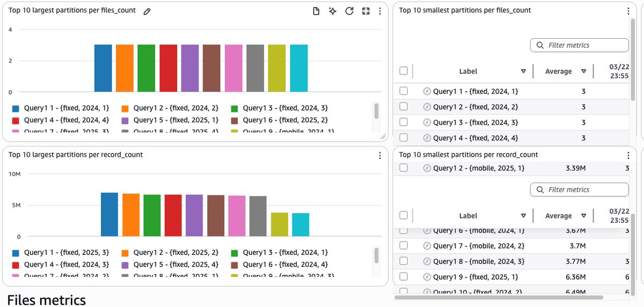
Task: Check the box for Query1 4 - {fixed, 2024, 4} row
Action: (x=404, y=137)
